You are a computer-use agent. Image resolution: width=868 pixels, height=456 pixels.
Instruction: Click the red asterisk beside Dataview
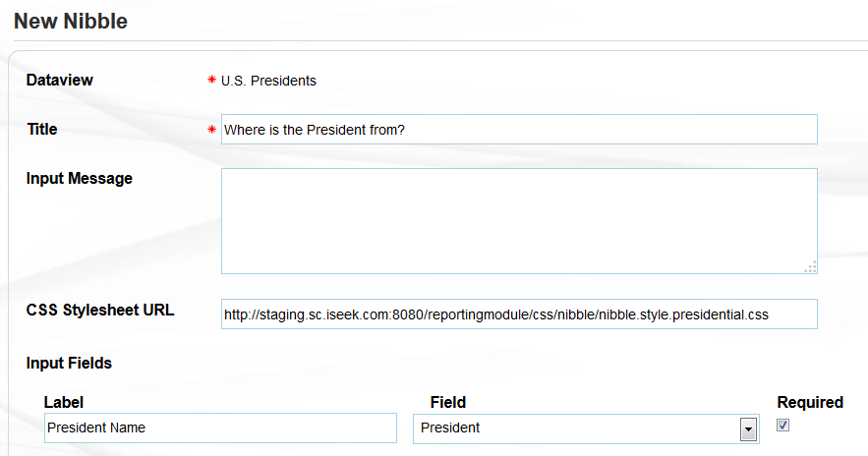click(211, 81)
